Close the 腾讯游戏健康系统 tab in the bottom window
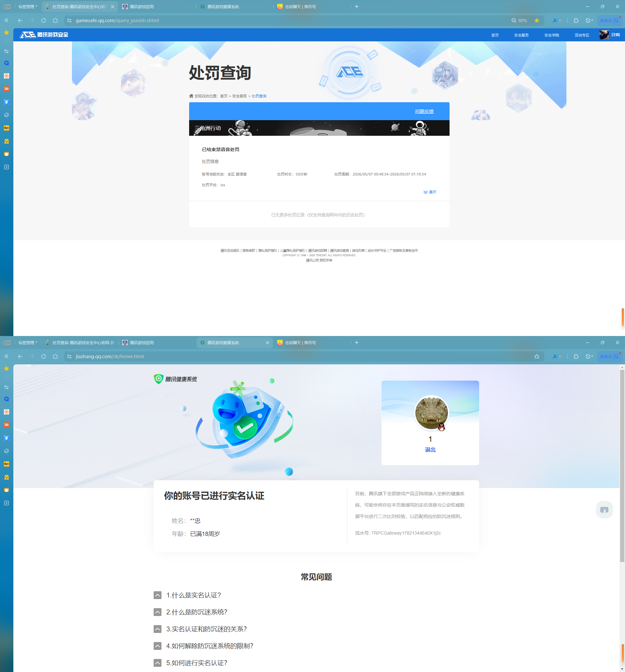 (x=267, y=343)
